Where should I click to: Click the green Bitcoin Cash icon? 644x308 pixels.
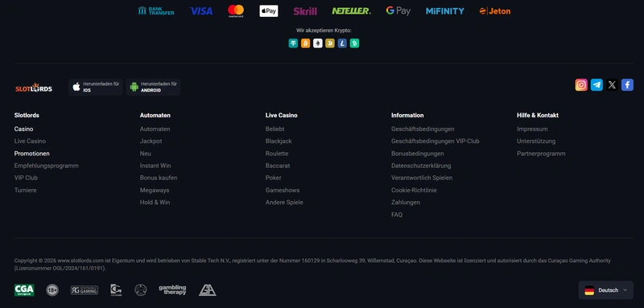[354, 43]
